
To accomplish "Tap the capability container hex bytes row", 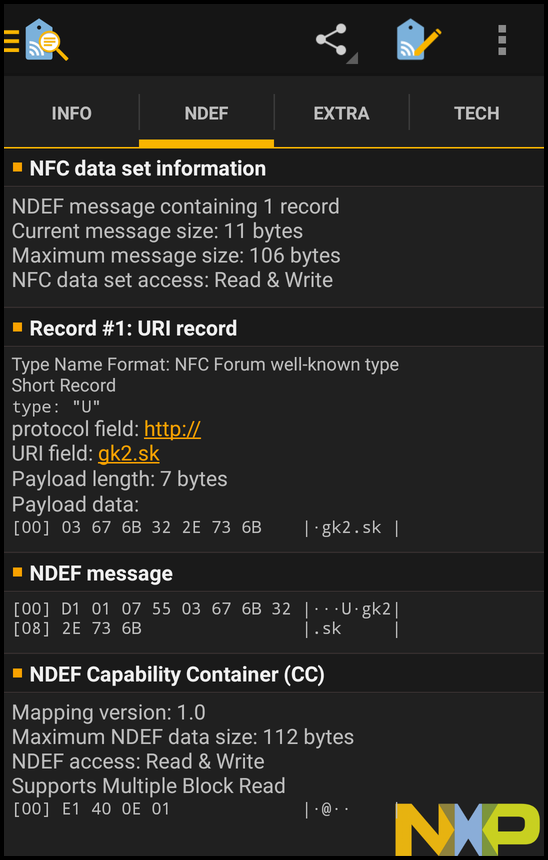I will [x=206, y=809].
